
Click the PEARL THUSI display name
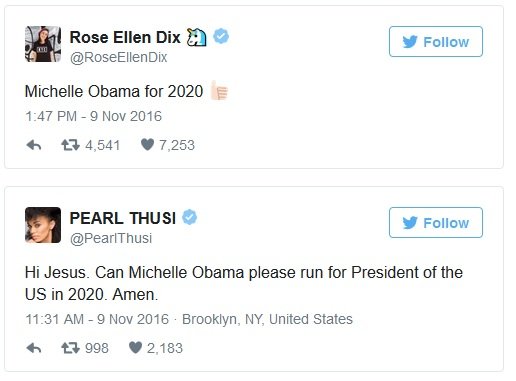point(123,218)
